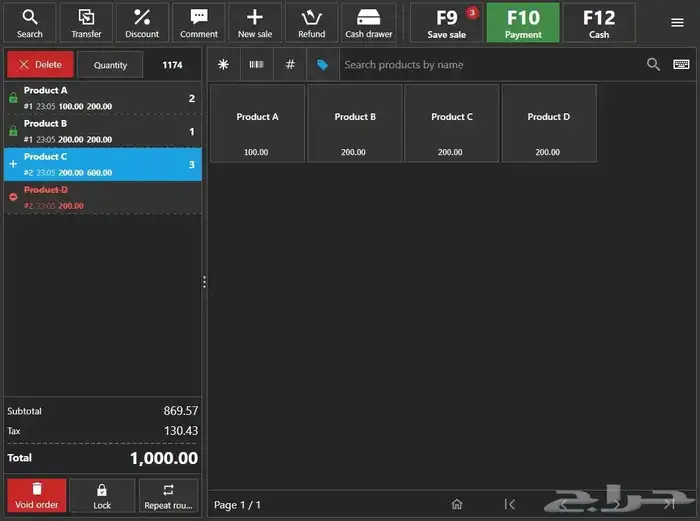Click the Search magnifier in top toolbar
The height and width of the screenshot is (521, 700).
tap(30, 22)
